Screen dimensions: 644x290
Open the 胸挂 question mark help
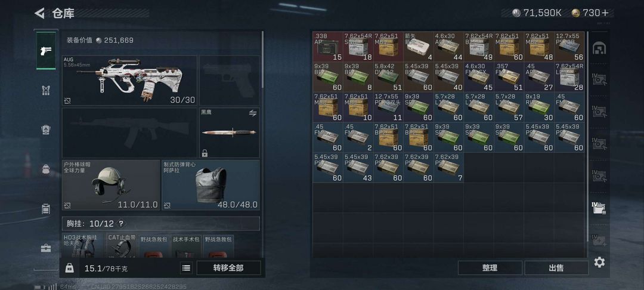pyautogui.click(x=120, y=224)
